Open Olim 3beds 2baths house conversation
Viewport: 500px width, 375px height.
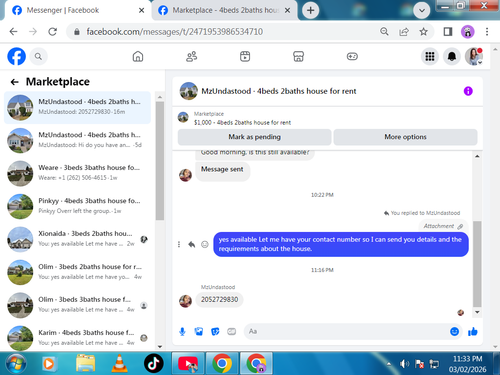pyautogui.click(x=77, y=272)
